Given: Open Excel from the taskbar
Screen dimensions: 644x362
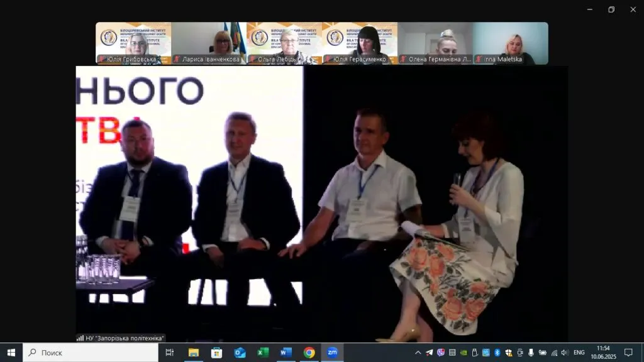Looking at the screenshot, I should 262,353.
